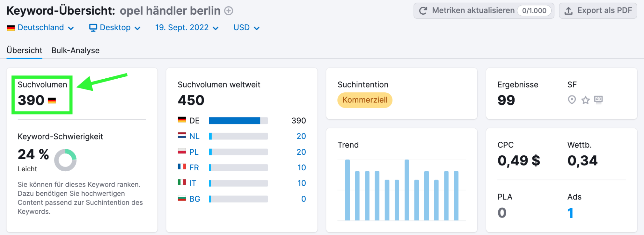The image size is (644, 235).
Task: Open the BG country link
Action: (x=195, y=199)
